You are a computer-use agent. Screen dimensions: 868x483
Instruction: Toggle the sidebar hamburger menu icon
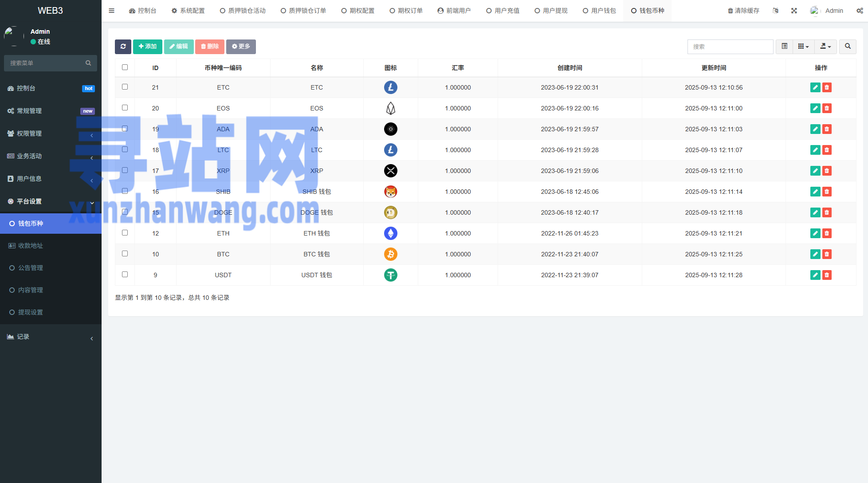coord(112,11)
